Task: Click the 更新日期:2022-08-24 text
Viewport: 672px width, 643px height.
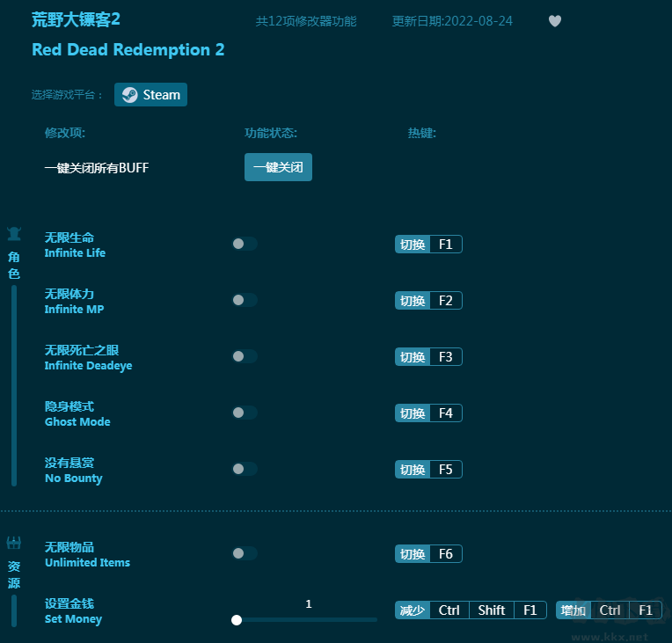Action: (452, 21)
